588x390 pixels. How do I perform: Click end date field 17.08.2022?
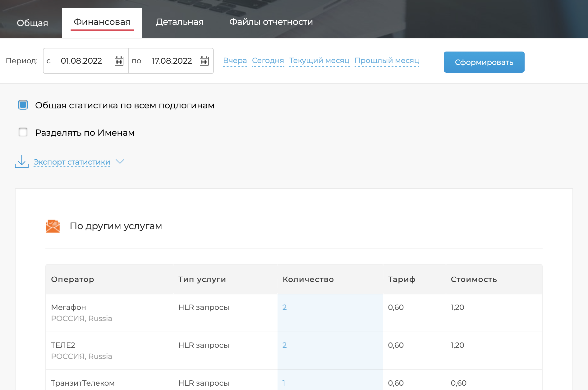172,61
